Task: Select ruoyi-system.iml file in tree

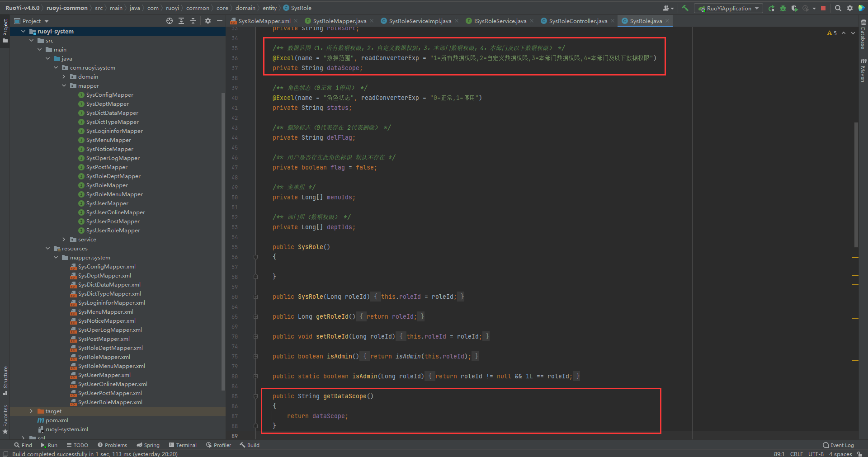Action: [x=66, y=429]
